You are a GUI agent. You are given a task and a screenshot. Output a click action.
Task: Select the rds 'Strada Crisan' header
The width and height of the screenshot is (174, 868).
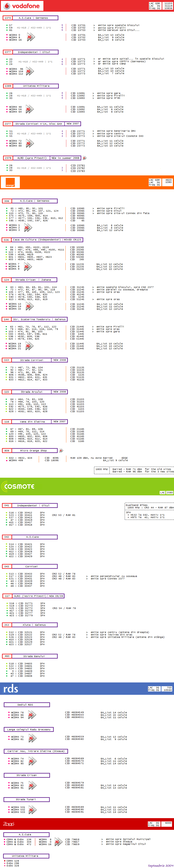tap(27, 775)
